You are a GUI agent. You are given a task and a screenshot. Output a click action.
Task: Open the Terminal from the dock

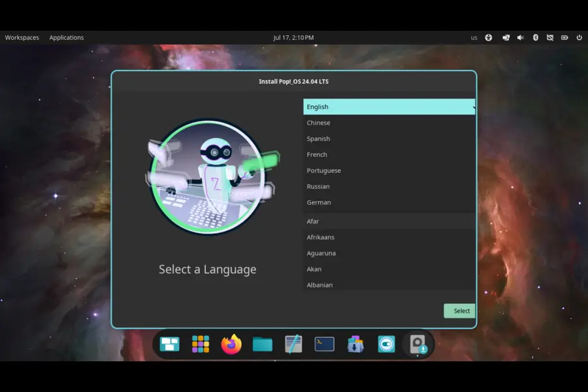coord(324,344)
